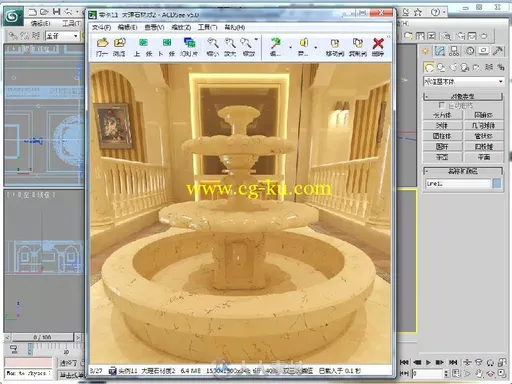
Task: Start the slideshow in ACDSee toolbar
Action: pos(189,43)
